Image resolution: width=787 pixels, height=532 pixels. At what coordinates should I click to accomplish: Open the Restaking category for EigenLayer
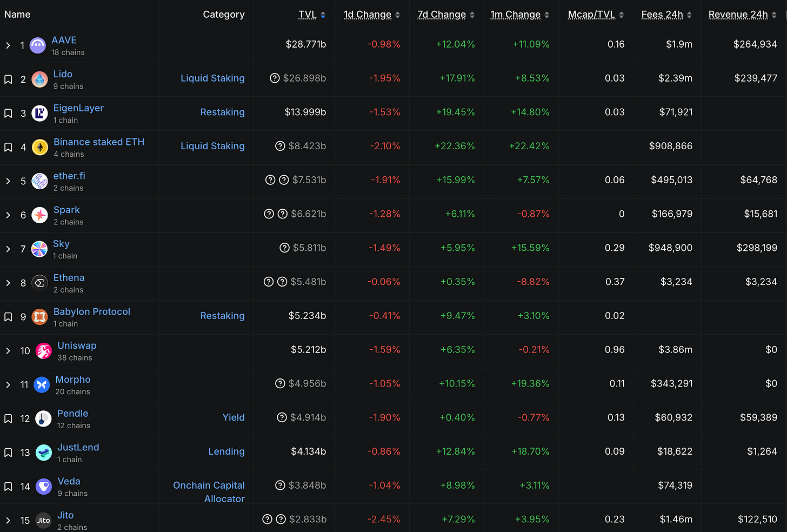tap(222, 112)
